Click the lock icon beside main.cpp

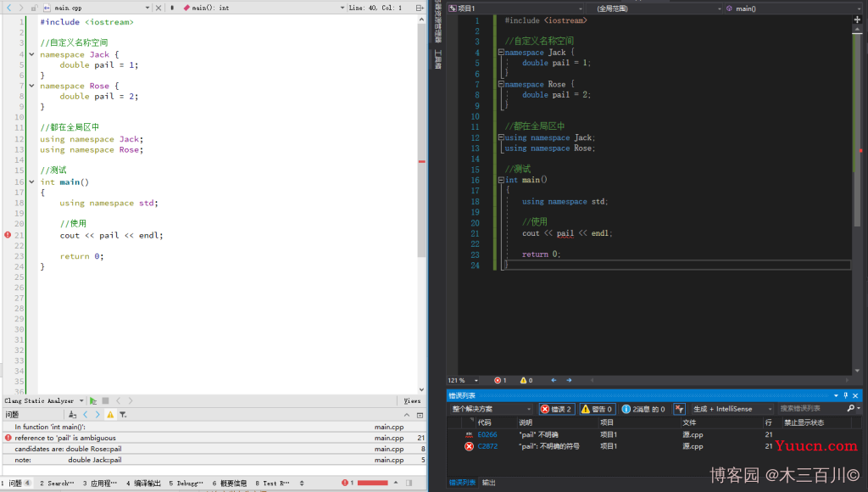pos(34,8)
